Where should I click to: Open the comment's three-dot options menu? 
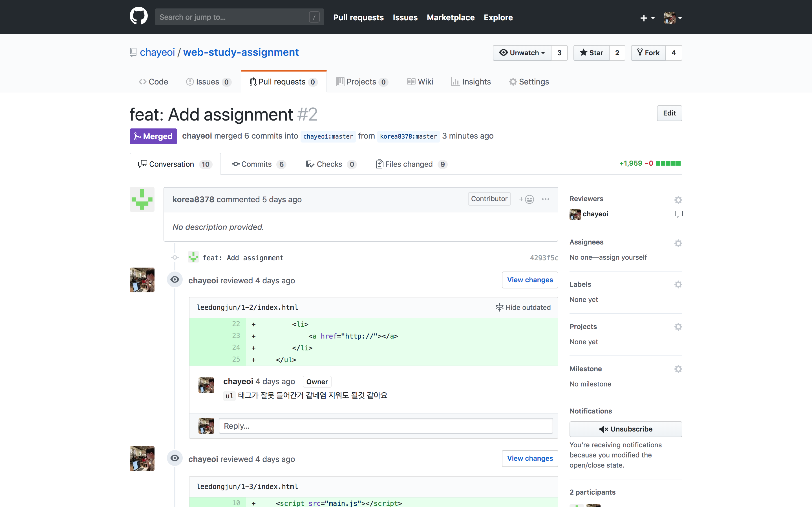coord(545,199)
